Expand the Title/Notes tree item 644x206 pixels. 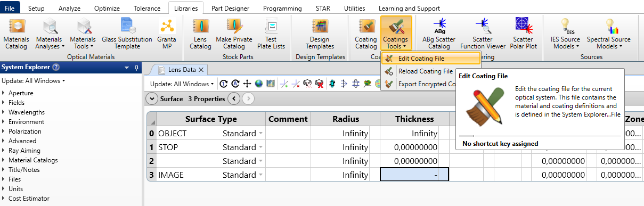[4, 170]
